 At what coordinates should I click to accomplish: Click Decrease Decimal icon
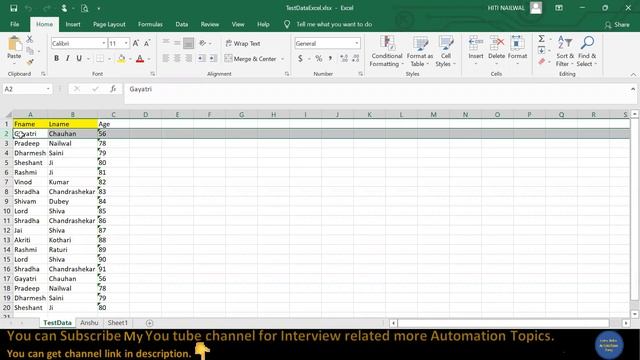(x=356, y=59)
